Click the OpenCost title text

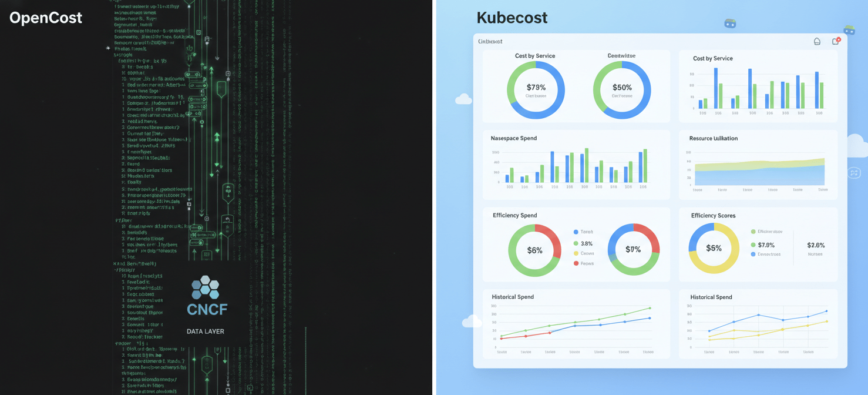(x=46, y=18)
